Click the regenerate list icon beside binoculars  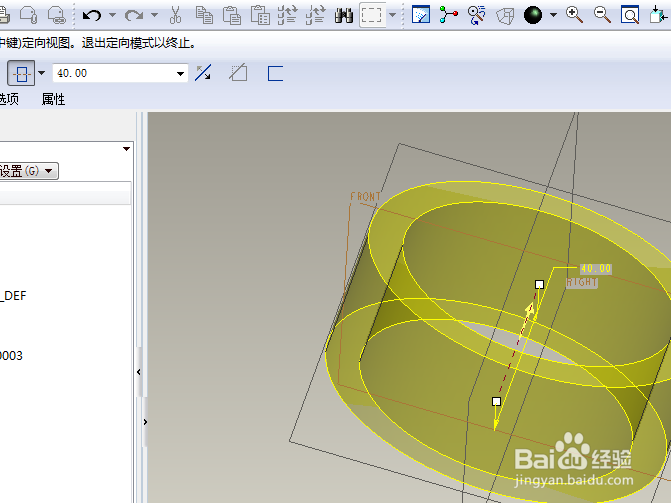click(x=316, y=15)
